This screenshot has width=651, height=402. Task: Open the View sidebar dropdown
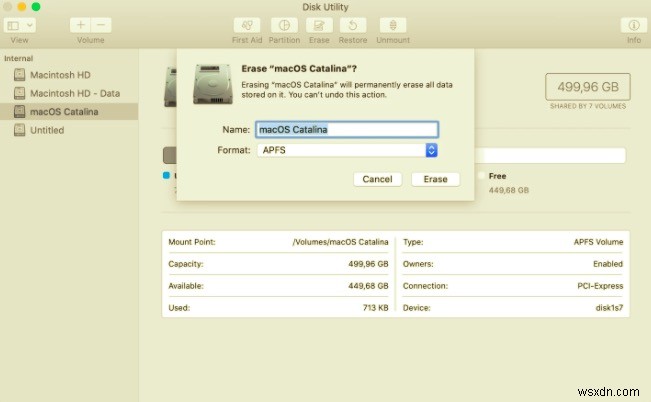click(x=20, y=24)
